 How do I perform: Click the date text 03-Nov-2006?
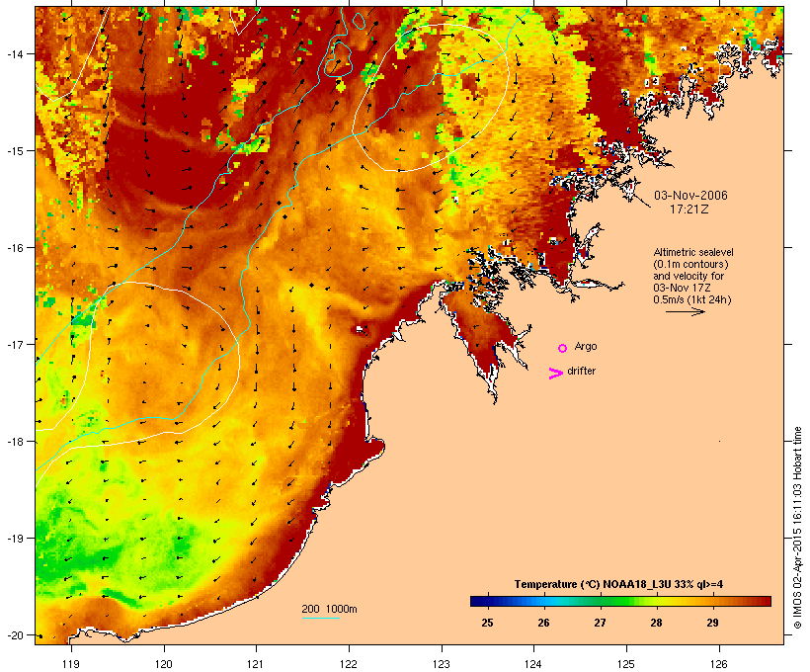(x=690, y=196)
